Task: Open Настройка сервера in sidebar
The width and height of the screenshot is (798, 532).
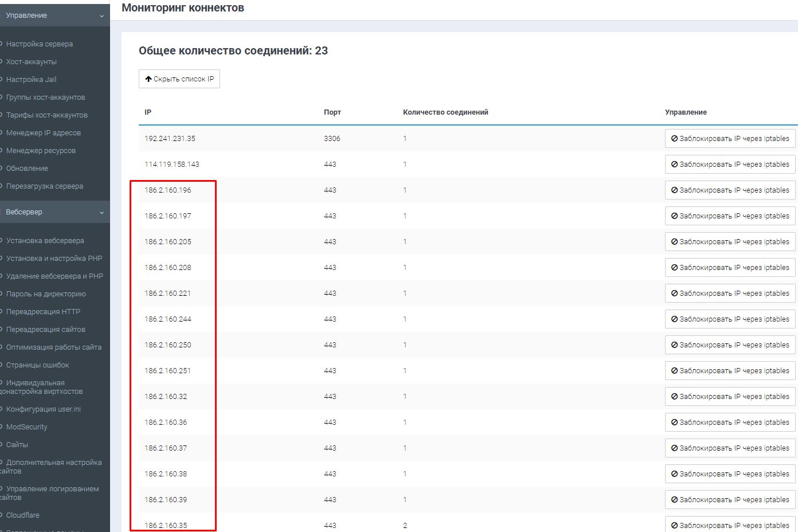Action: click(x=40, y=44)
